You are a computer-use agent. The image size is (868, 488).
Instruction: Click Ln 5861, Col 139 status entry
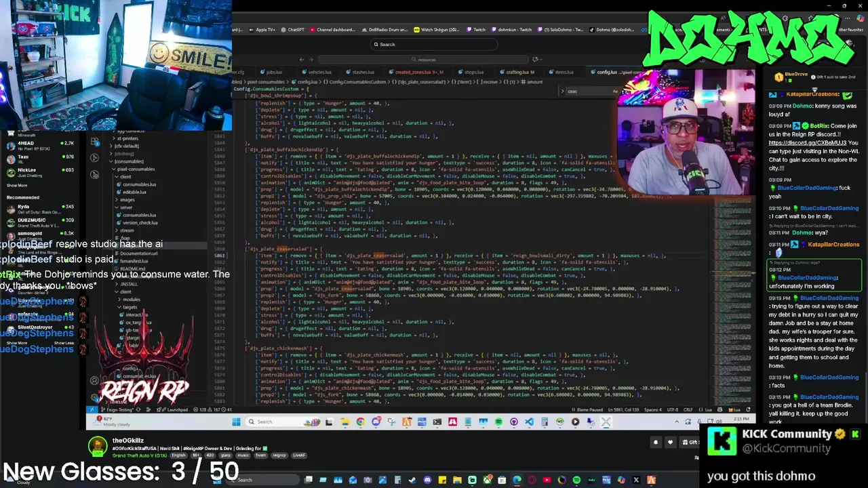tap(623, 409)
